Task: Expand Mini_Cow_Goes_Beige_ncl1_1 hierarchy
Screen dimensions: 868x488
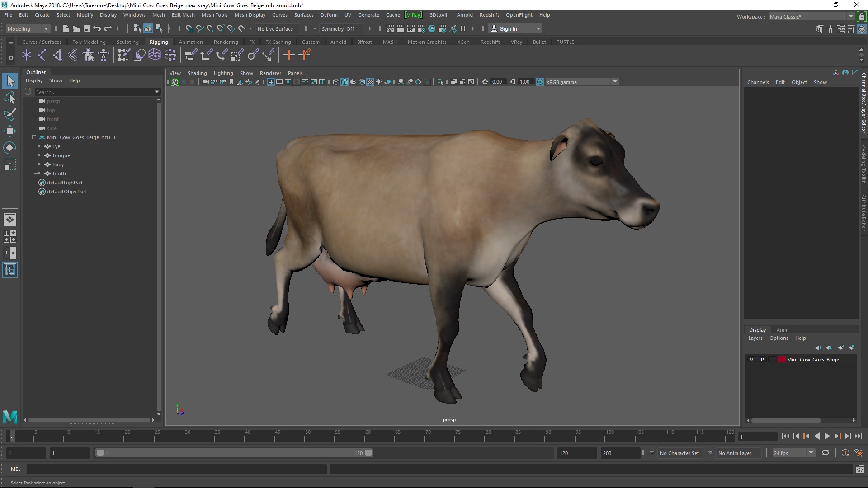Action: (34, 137)
